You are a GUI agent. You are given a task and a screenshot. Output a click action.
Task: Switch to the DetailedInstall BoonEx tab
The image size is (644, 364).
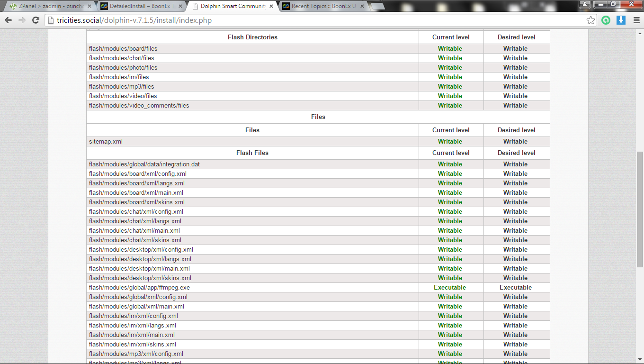141,6
